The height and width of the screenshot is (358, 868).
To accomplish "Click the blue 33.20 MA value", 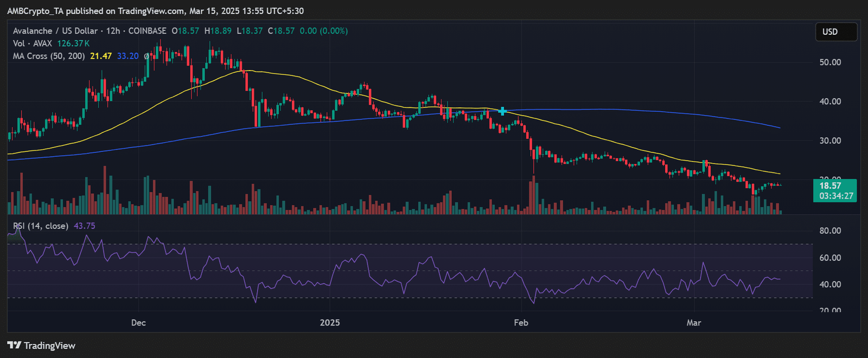I will pyautogui.click(x=127, y=56).
